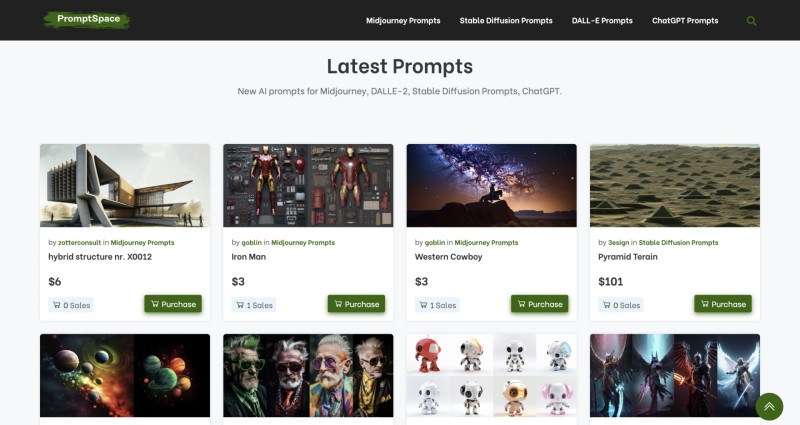Viewport: 800px width, 425px height.
Task: Select ChatGPT Prompts in the navigation
Action: click(x=685, y=21)
